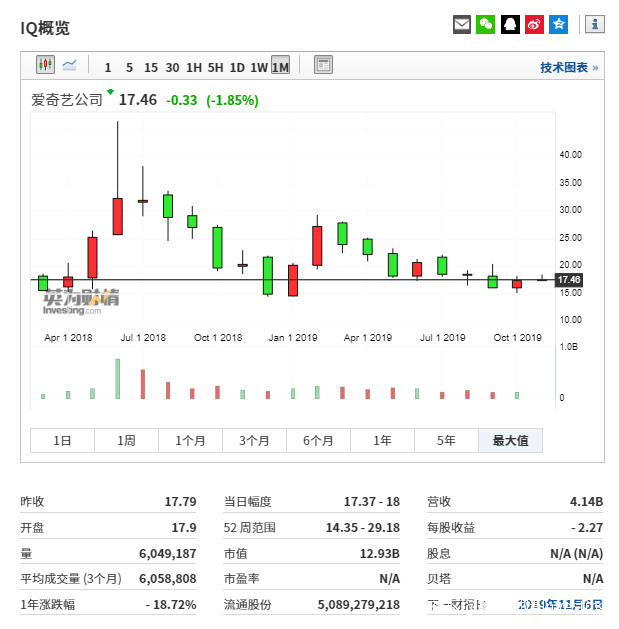The height and width of the screenshot is (629, 619).
Task: Select the 流通股份 value 5,089,279,218
Action: [359, 604]
